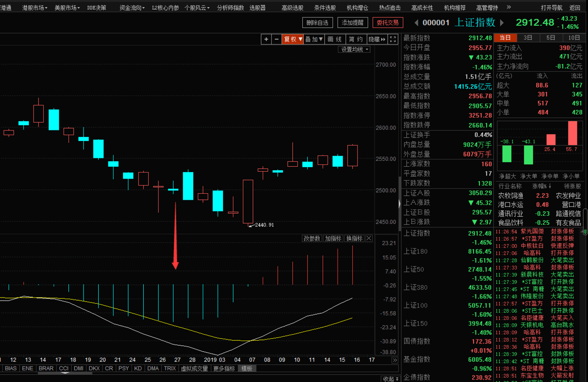This screenshot has width=588, height=382.
Task: Click 删除自选 button
Action: pyautogui.click(x=317, y=22)
